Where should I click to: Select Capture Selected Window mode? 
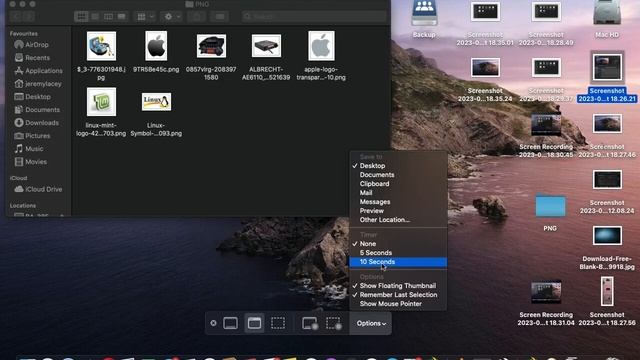tap(254, 323)
